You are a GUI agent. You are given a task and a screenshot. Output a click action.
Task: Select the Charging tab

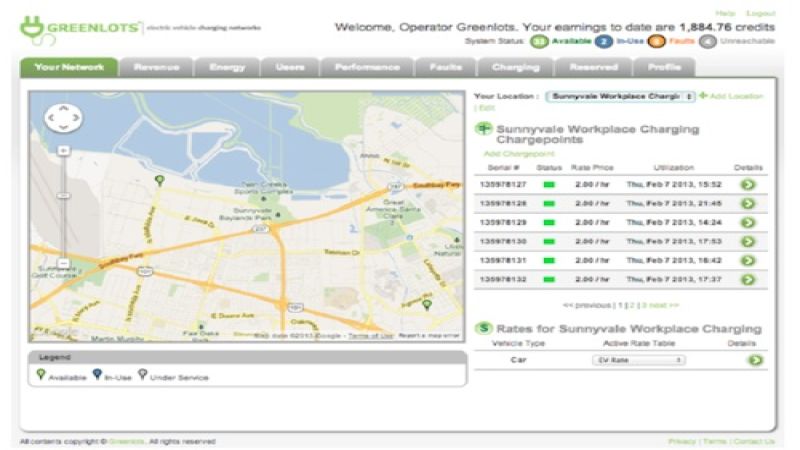pyautogui.click(x=515, y=67)
